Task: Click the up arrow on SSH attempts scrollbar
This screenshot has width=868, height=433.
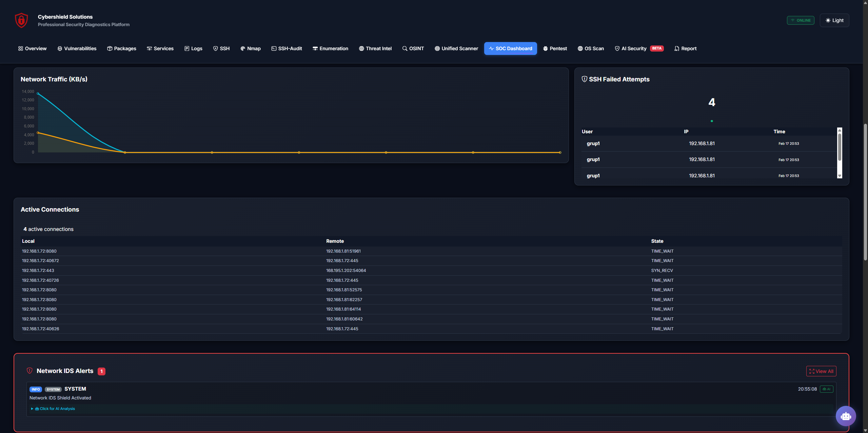Action: [840, 130]
